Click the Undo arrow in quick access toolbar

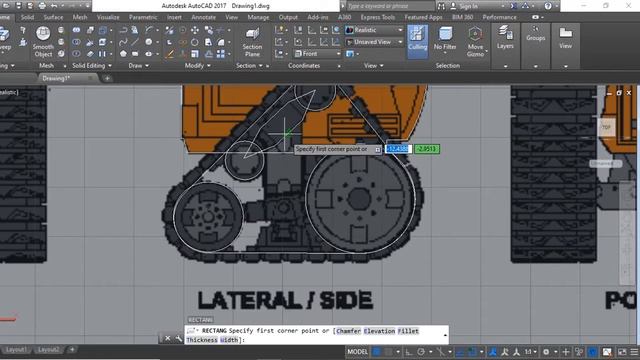point(54,6)
